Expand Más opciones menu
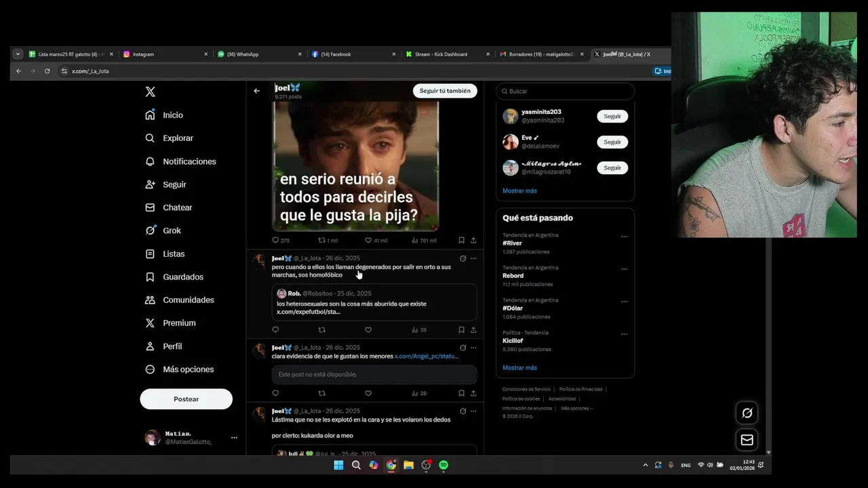Viewport: 868px width, 488px height. [x=180, y=369]
